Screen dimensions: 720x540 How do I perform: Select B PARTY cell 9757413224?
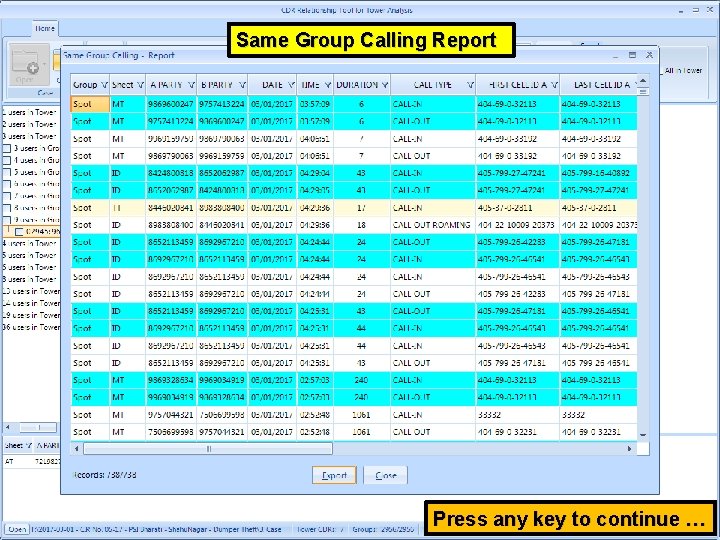[x=222, y=104]
